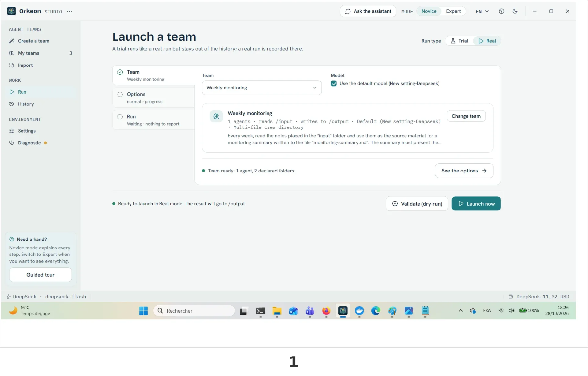The height and width of the screenshot is (376, 588).
Task: Open Windows Start menu
Action: click(x=143, y=311)
